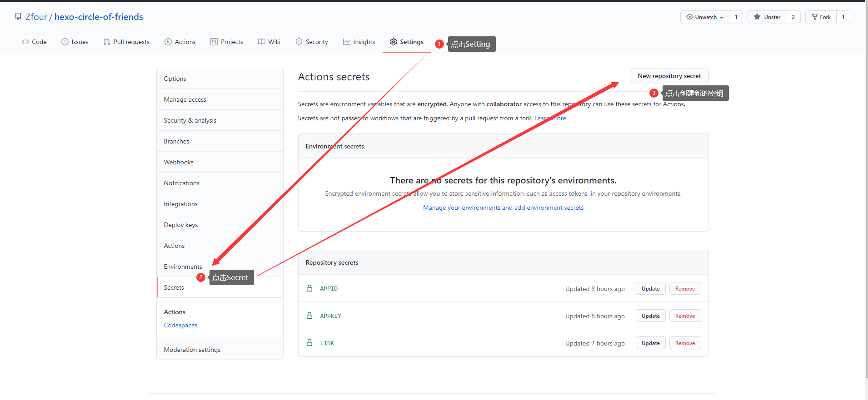Click the watchers count 1
The width and height of the screenshot is (868, 400).
736,17
